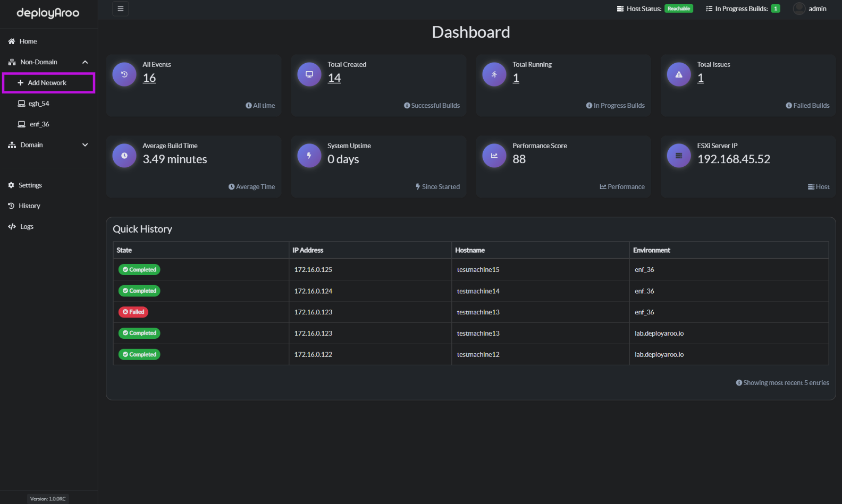Click the All Events history circle icon
Screen dimensions: 842x504
pyautogui.click(x=124, y=74)
